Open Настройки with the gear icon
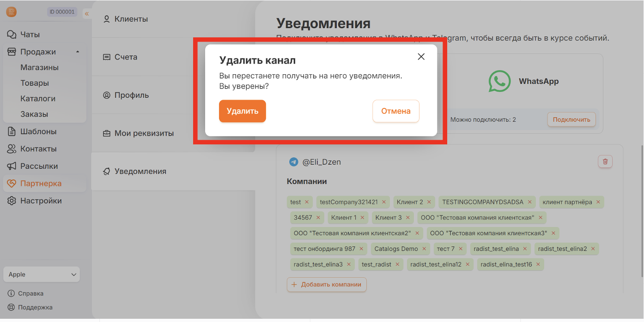This screenshot has height=322, width=644. (x=41, y=201)
